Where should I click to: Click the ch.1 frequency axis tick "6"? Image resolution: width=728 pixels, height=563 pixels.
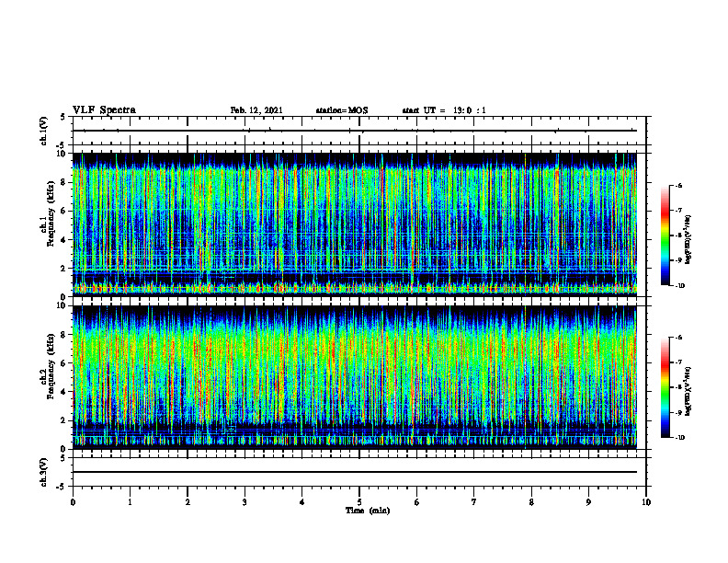[x=63, y=211]
